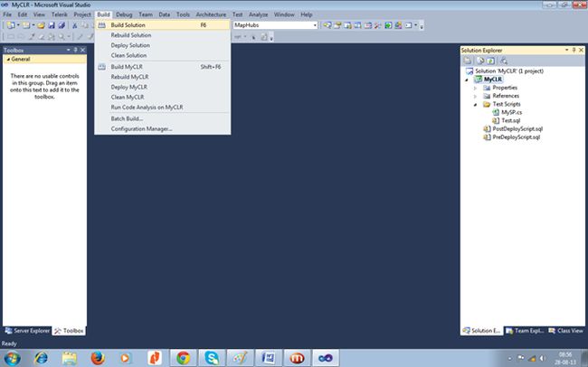Viewport: 588px width, 367px height.
Task: Click the Add New Item toolbar icon
Action: [x=26, y=25]
